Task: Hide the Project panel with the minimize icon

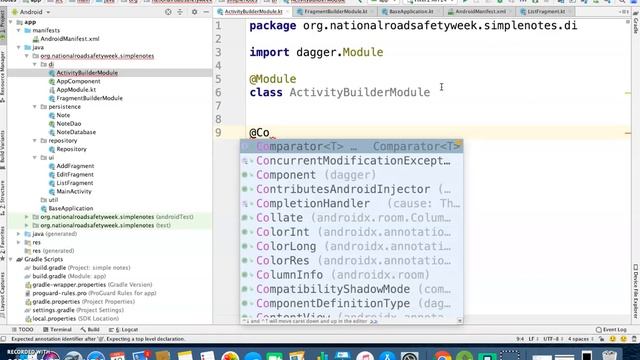Action: pyautogui.click(x=206, y=12)
